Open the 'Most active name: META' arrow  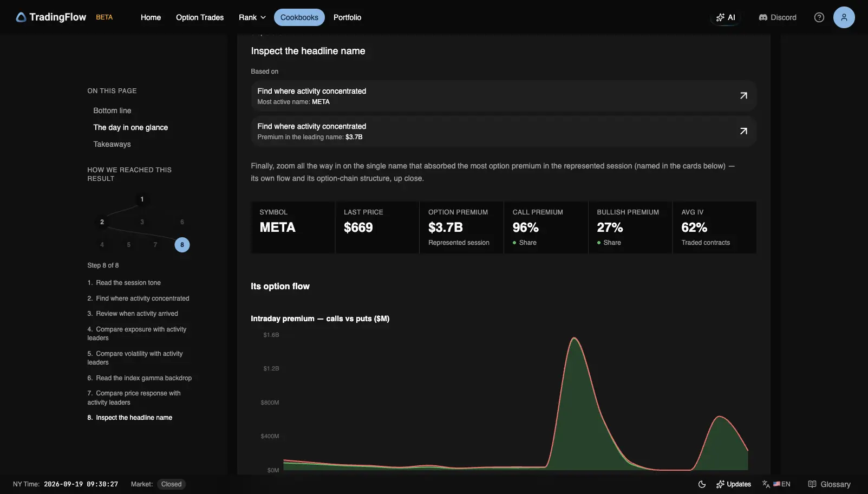743,96
